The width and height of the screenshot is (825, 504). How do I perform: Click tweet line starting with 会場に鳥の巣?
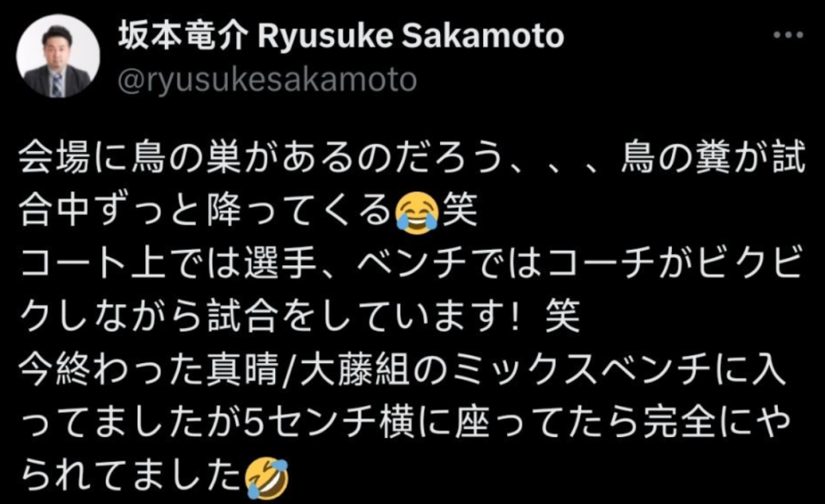pos(412,158)
